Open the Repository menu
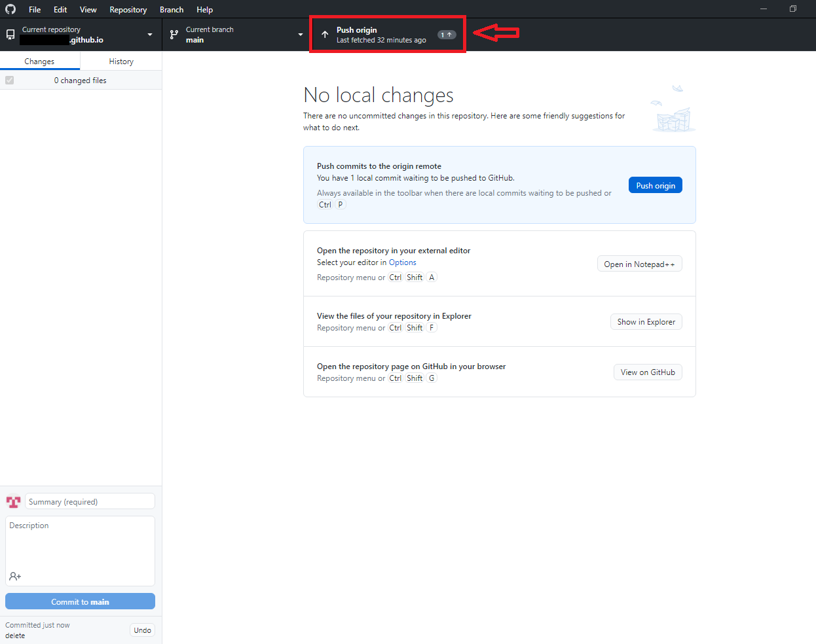The height and width of the screenshot is (644, 816). pos(128,9)
